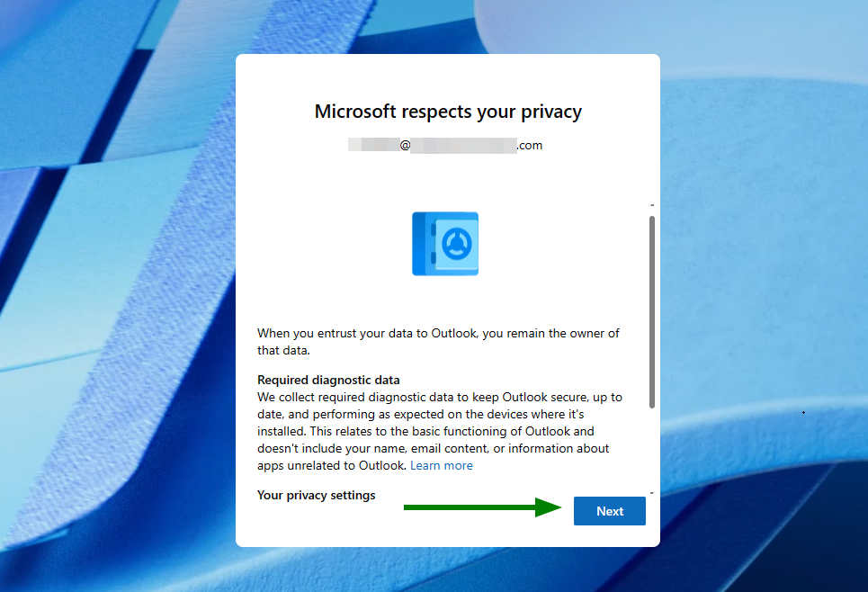Image resolution: width=868 pixels, height=592 pixels.
Task: Click the scroll up arrow in dialog
Action: (x=652, y=205)
